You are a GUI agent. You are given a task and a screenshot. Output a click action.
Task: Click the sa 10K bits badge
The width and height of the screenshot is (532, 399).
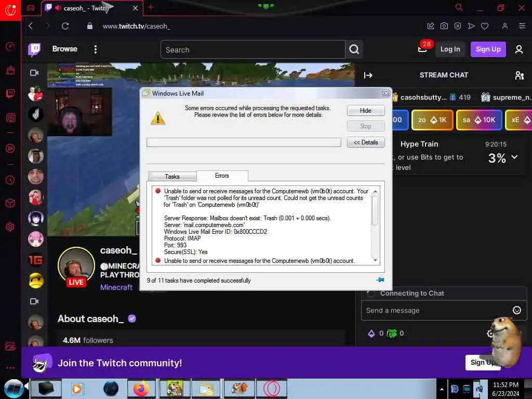coord(478,120)
